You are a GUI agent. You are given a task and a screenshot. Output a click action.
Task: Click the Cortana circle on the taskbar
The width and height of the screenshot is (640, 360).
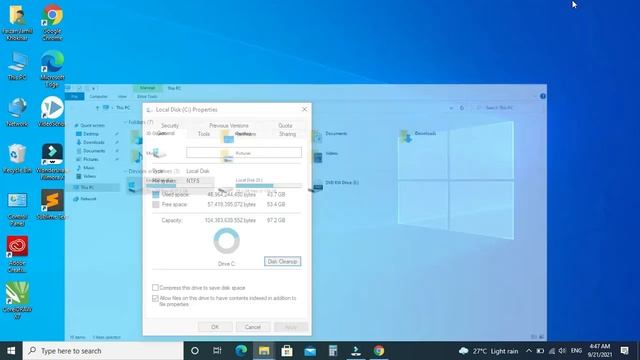pyautogui.click(x=195, y=351)
